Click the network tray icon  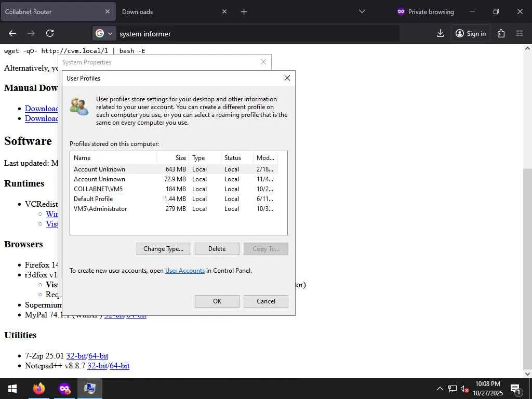pyautogui.click(x=453, y=389)
